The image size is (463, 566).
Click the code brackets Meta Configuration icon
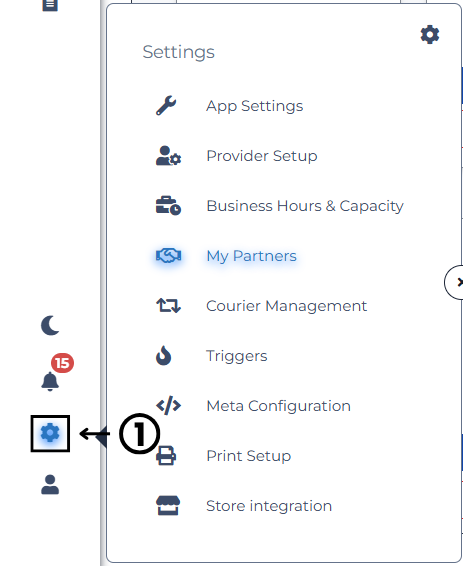pos(168,406)
